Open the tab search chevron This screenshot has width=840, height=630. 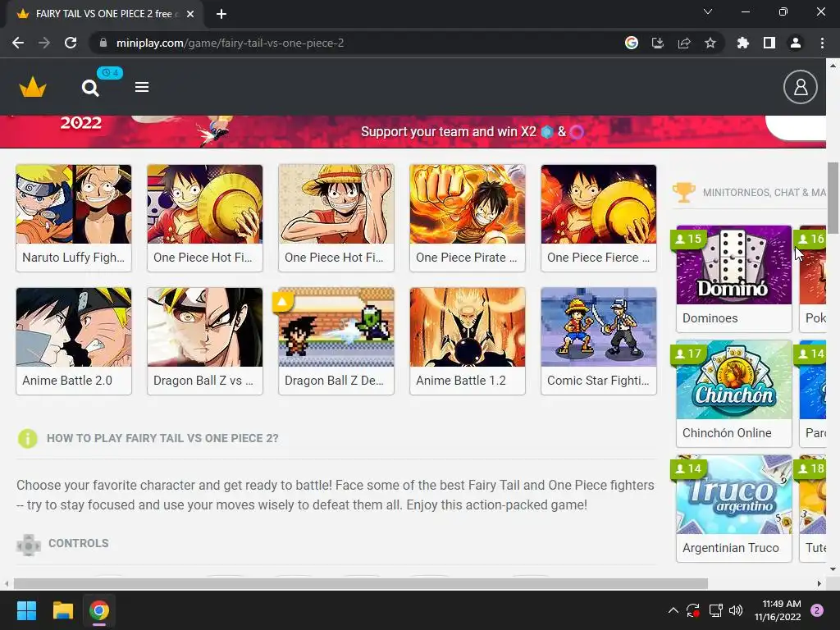(x=708, y=11)
